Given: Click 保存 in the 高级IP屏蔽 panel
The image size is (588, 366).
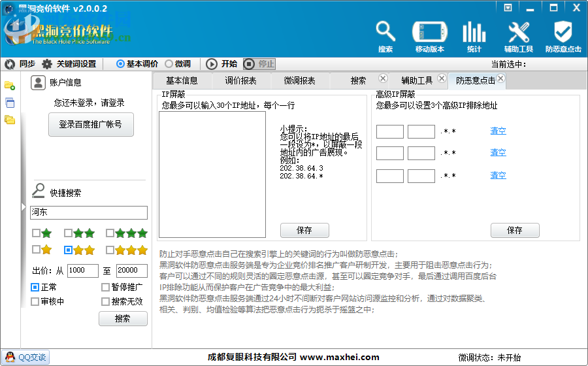Looking at the screenshot, I should (x=515, y=230).
